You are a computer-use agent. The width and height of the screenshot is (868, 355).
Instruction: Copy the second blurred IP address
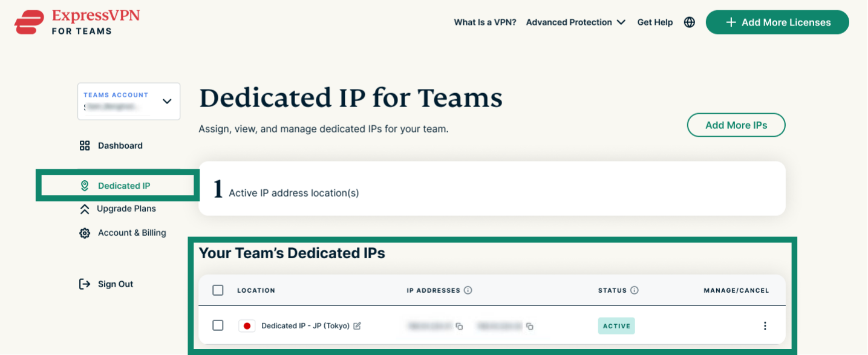[530, 327]
